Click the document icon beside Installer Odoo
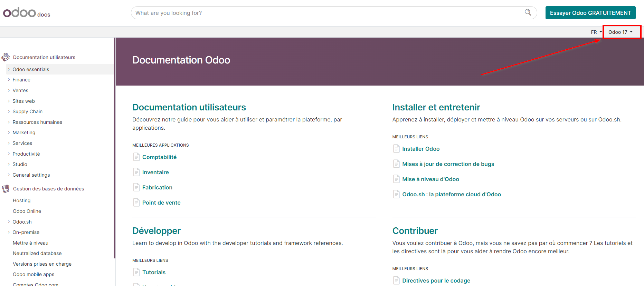Viewport: 644px width, 286px height. [396, 149]
